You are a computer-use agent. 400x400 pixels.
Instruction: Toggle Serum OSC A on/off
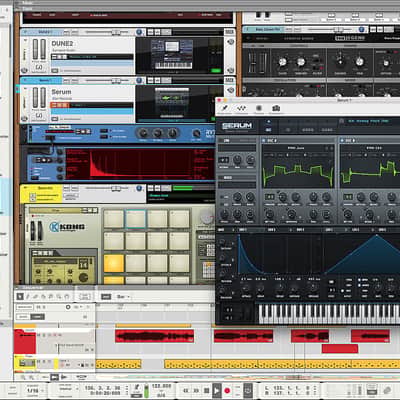coord(263,141)
